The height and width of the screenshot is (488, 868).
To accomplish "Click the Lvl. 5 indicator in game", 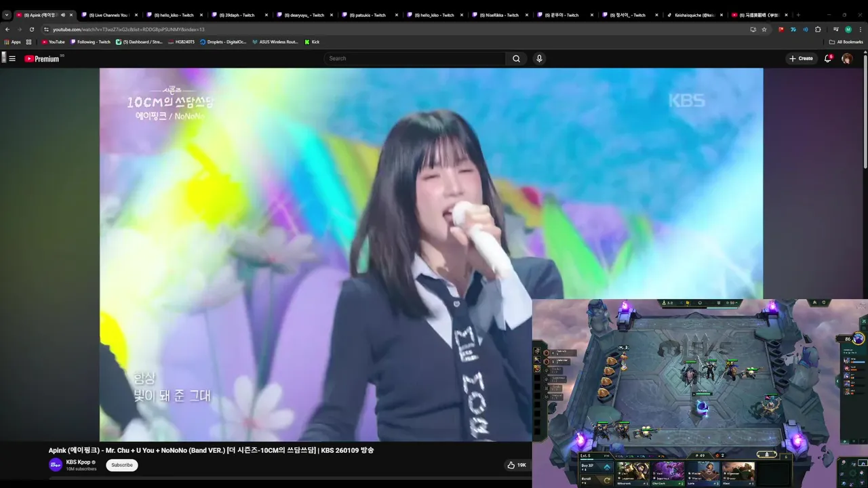I will pos(586,455).
